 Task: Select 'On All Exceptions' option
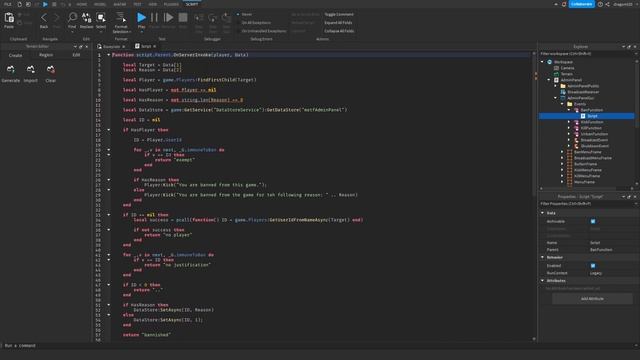tap(256, 22)
